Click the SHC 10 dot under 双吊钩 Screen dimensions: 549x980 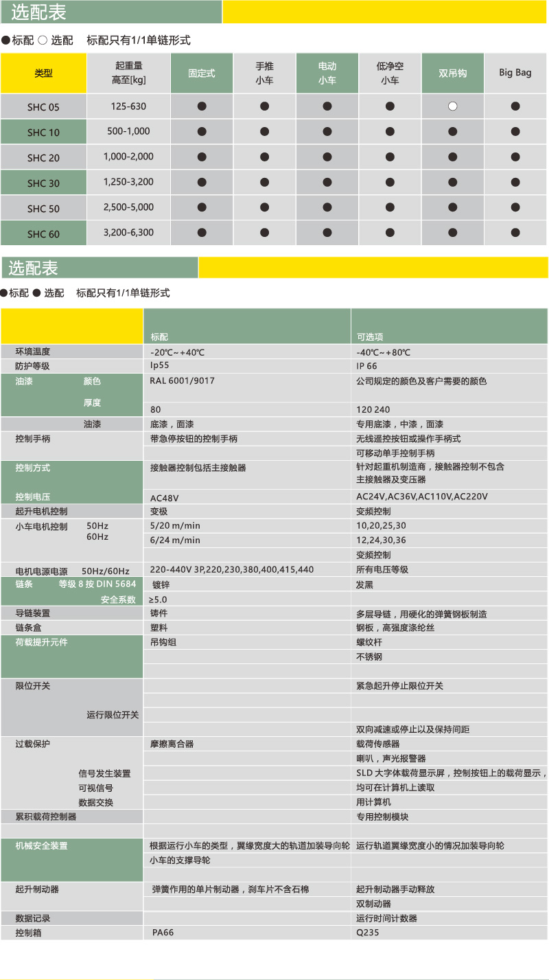[x=452, y=132]
